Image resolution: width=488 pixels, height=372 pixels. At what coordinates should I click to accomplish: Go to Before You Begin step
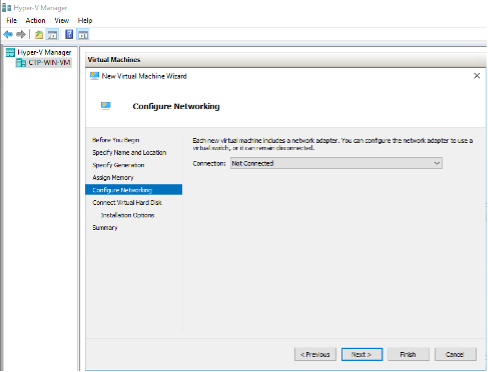(x=116, y=140)
